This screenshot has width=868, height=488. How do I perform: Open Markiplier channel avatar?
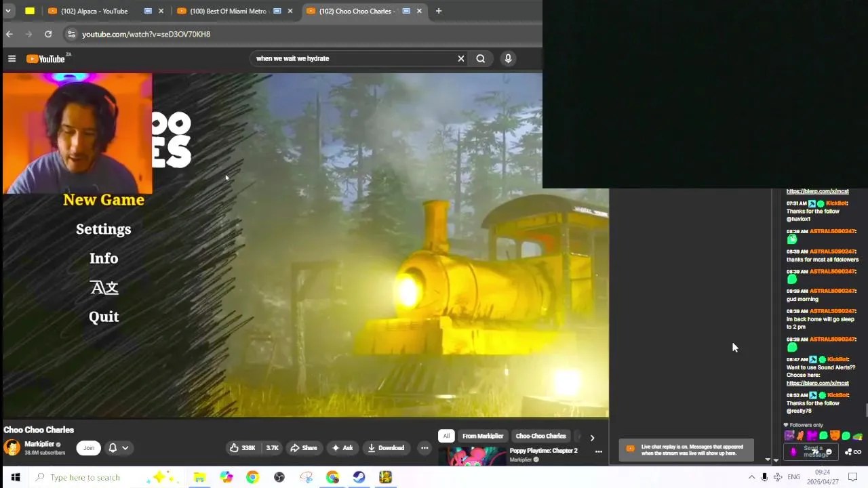pos(12,447)
